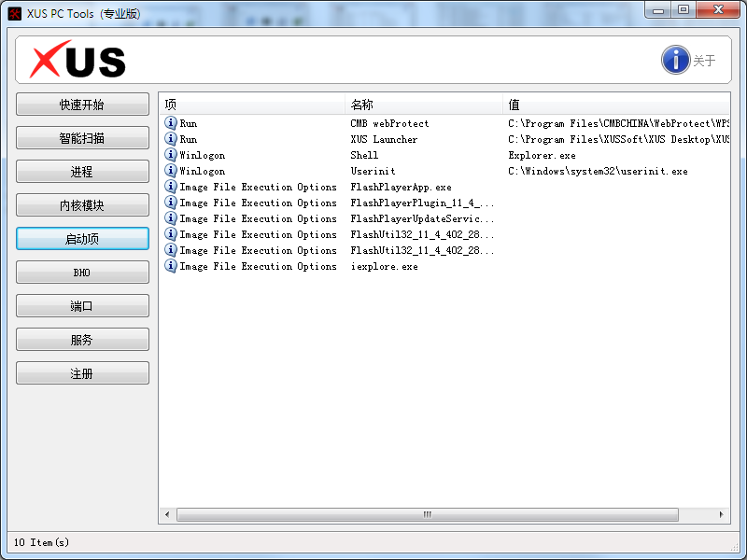Image resolution: width=747 pixels, height=560 pixels.
Task: Click the 10 Item(s) status bar text
Action: tap(41, 542)
